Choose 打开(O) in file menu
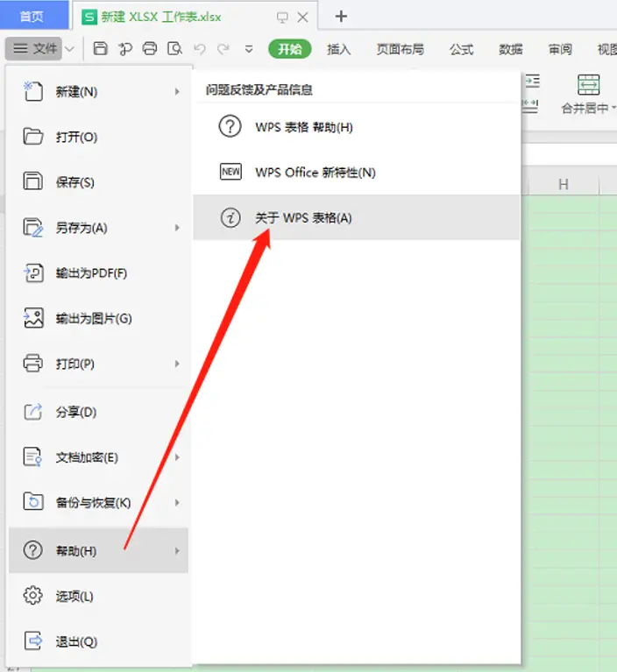This screenshot has height=672, width=617. pyautogui.click(x=99, y=137)
